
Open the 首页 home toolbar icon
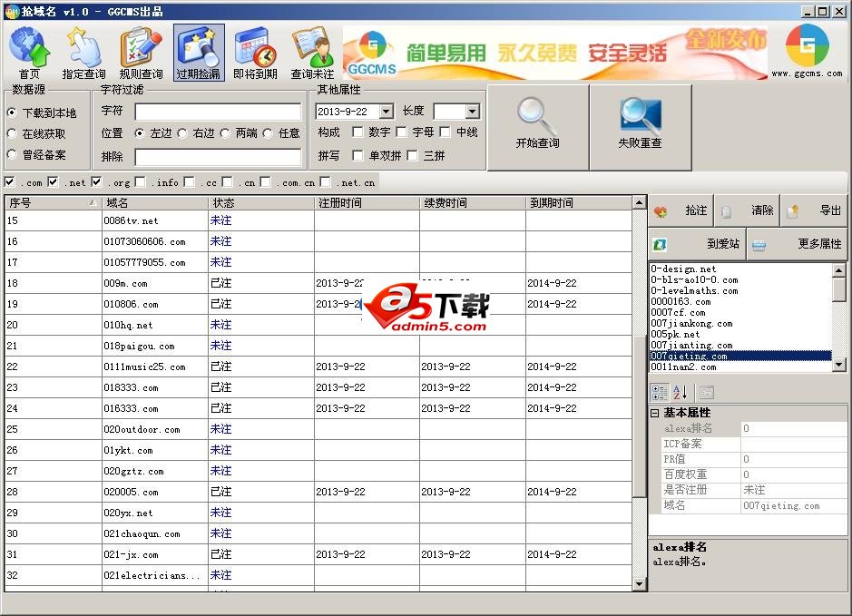click(x=30, y=53)
